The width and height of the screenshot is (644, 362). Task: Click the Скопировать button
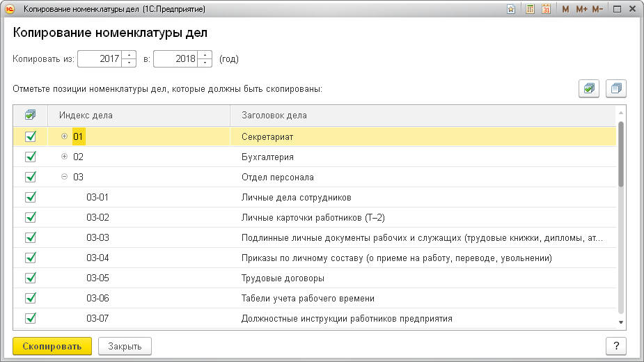tap(52, 347)
